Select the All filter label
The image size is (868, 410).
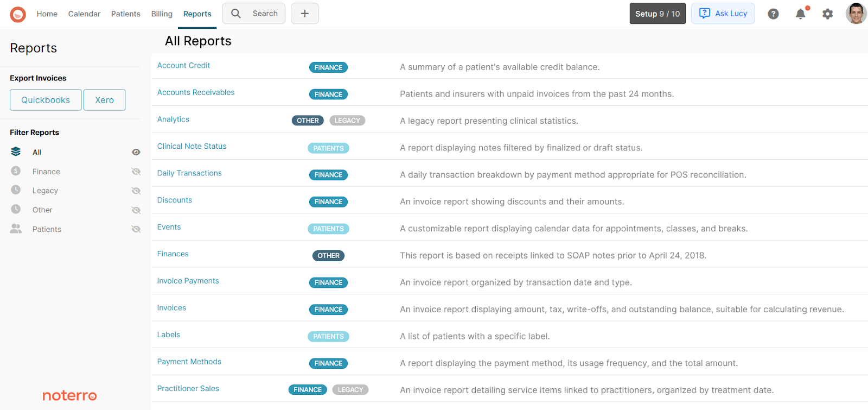[x=37, y=152]
